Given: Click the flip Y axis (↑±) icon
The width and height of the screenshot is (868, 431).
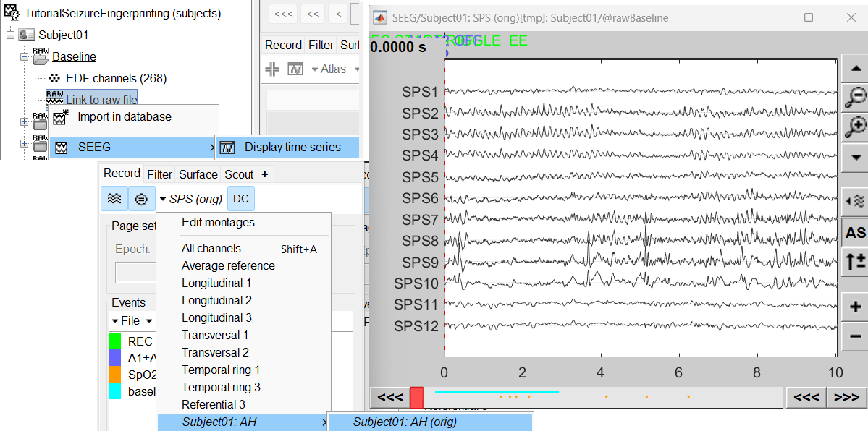Looking at the screenshot, I should pyautogui.click(x=856, y=262).
